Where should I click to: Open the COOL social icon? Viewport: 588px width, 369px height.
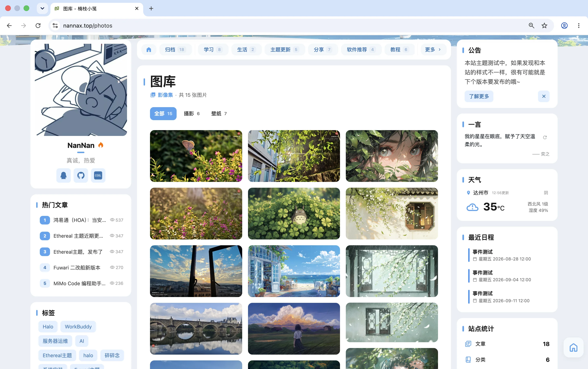98,175
